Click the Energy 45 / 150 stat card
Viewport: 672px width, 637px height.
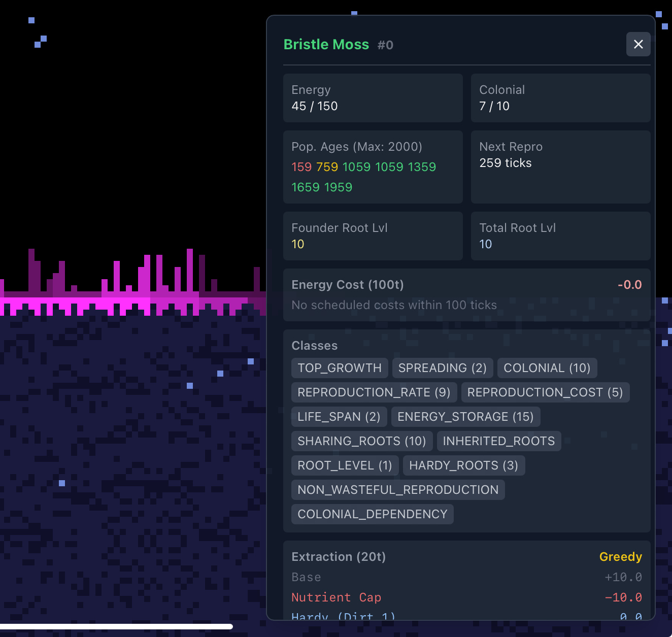(373, 98)
